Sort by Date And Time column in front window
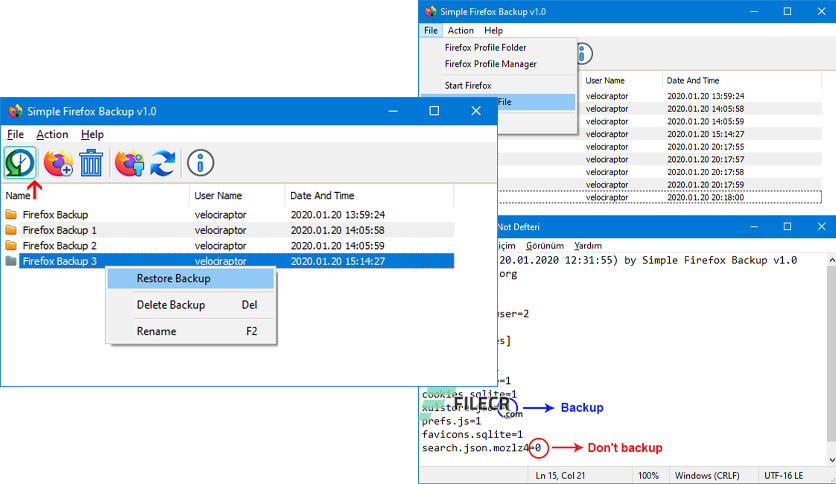This screenshot has height=484, width=836. 369,196
